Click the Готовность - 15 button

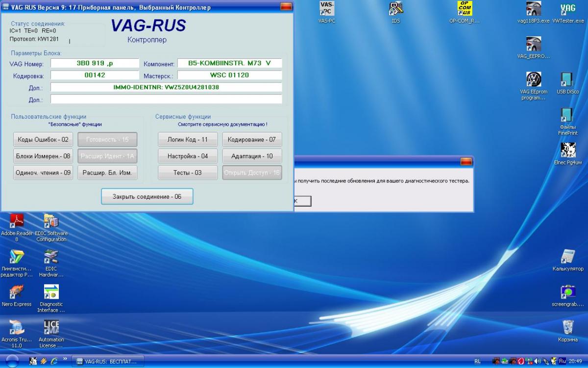tap(107, 139)
